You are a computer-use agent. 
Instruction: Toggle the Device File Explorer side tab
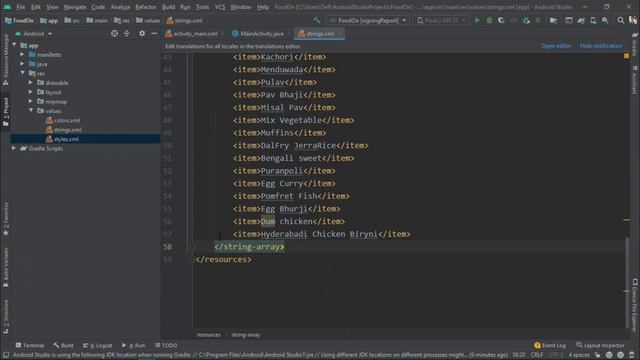click(x=635, y=305)
